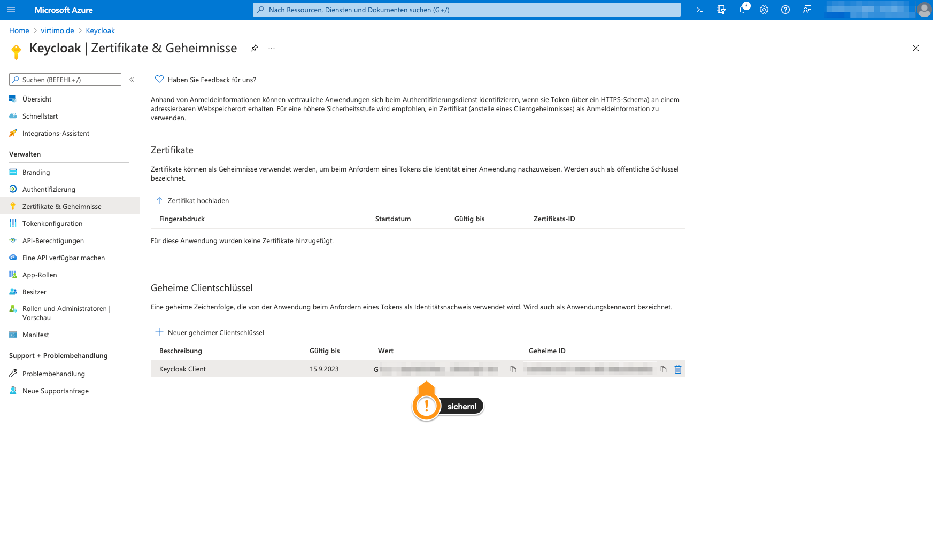
Task: Open the notifications bell
Action: click(743, 9)
